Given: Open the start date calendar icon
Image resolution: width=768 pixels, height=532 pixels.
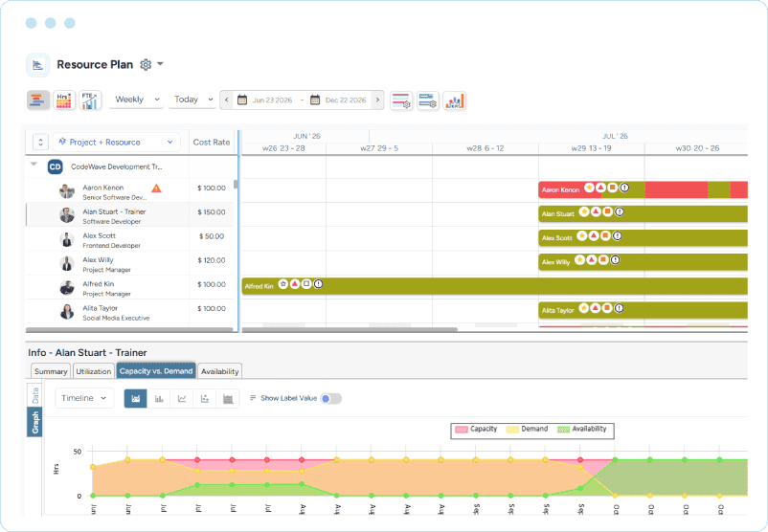Looking at the screenshot, I should tap(242, 100).
